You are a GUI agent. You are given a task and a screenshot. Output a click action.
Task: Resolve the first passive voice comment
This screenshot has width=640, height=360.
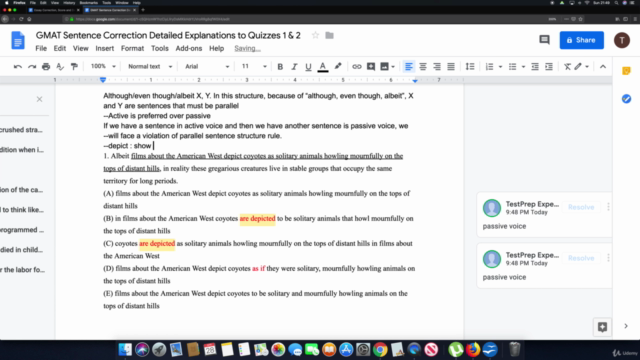click(581, 207)
